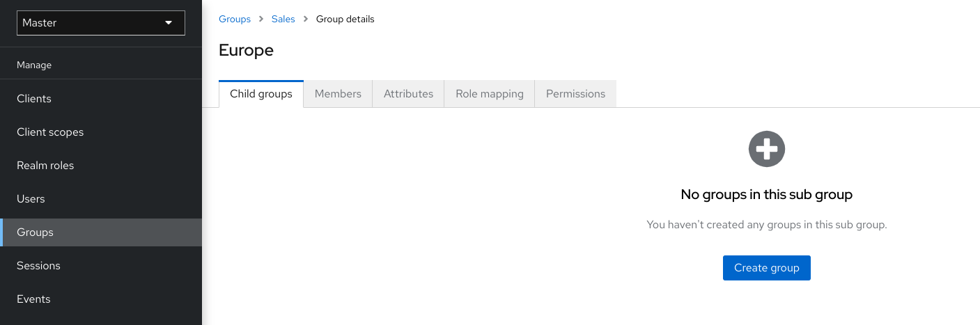The width and height of the screenshot is (980, 325).
Task: Select the Child groups tab
Action: pos(261,94)
